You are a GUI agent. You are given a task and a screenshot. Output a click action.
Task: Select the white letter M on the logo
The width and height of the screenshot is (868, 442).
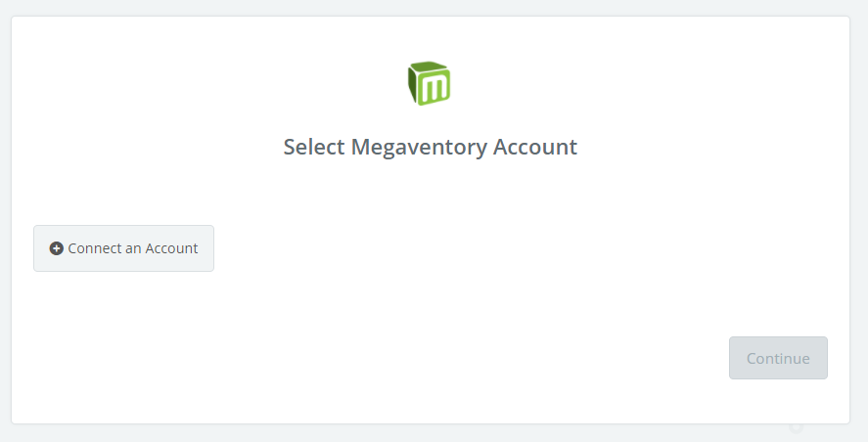[434, 87]
